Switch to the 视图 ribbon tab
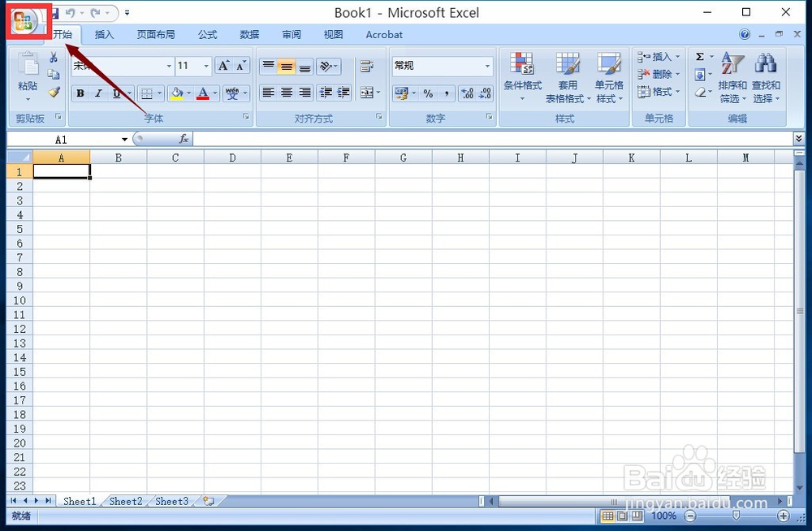 (x=333, y=35)
